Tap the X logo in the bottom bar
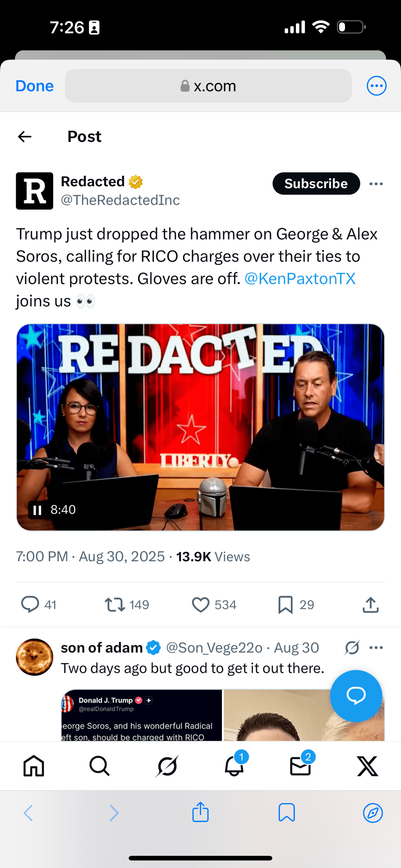The width and height of the screenshot is (401, 868). pyautogui.click(x=368, y=766)
